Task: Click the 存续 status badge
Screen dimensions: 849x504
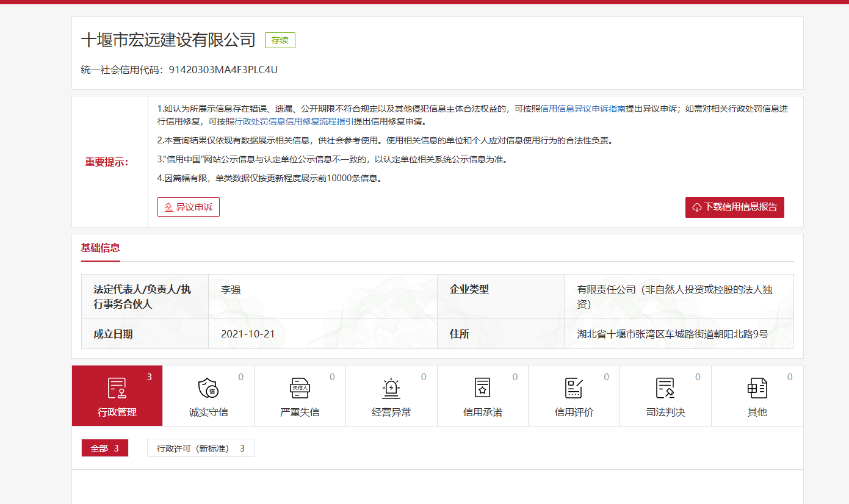Action: (280, 40)
